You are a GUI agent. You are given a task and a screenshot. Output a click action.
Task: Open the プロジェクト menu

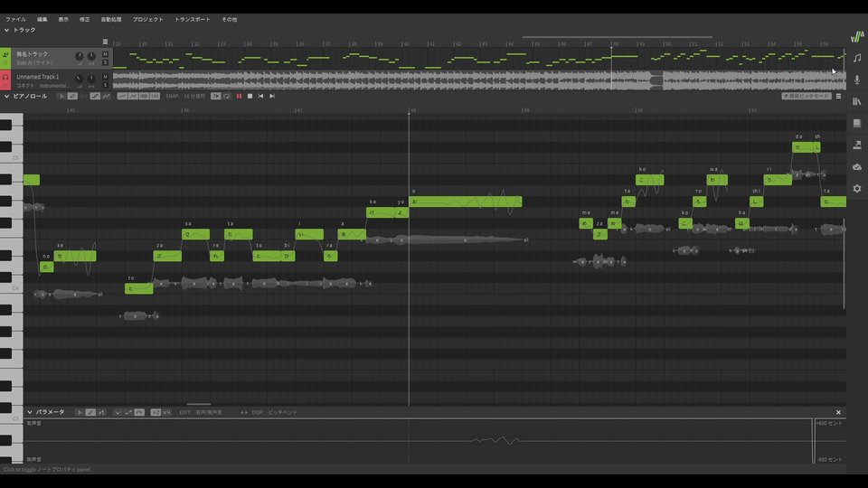147,19
